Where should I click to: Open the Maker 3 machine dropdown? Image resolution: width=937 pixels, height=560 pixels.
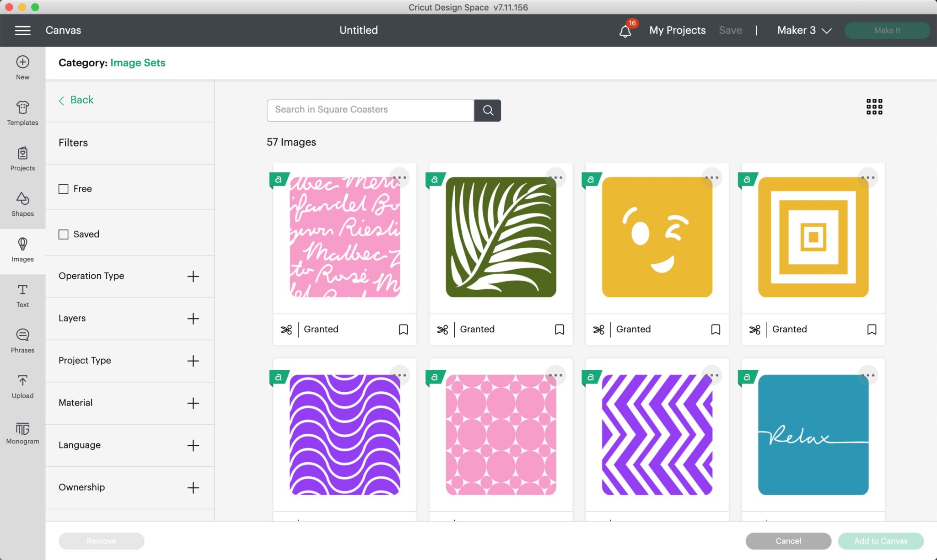click(x=804, y=30)
